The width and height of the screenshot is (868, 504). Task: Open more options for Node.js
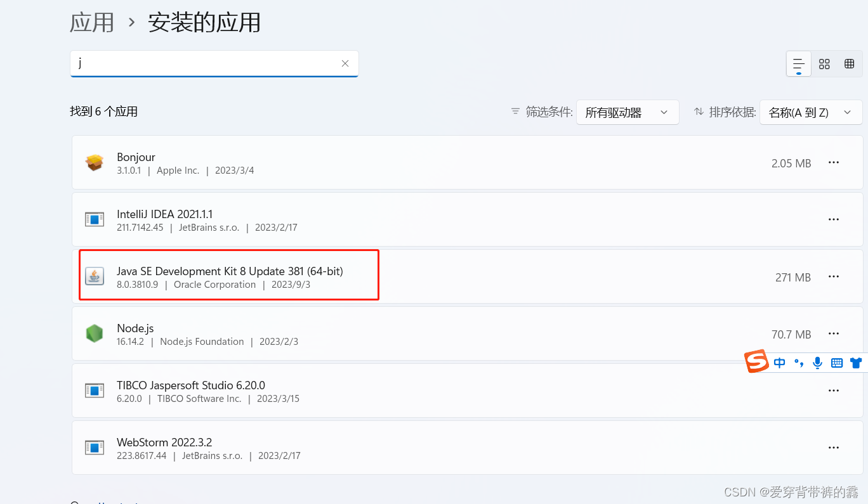834,333
